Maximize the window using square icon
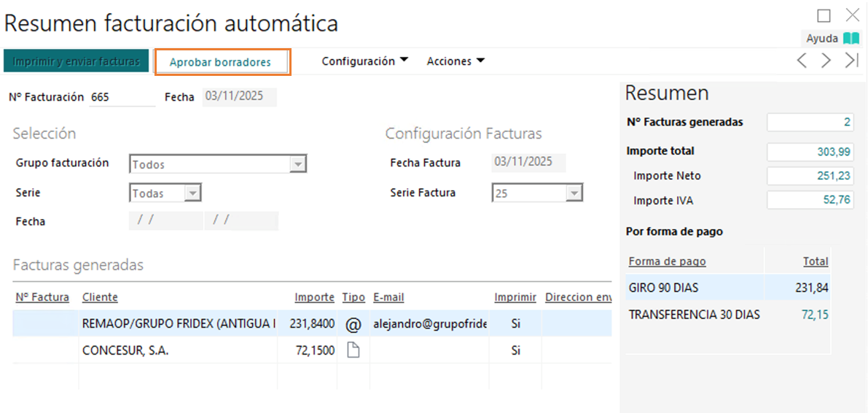The width and height of the screenshot is (868, 413). [x=824, y=16]
